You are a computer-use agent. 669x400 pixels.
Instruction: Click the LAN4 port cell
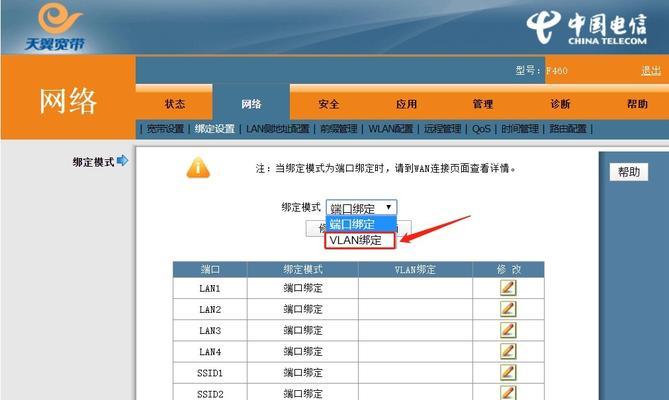210,351
